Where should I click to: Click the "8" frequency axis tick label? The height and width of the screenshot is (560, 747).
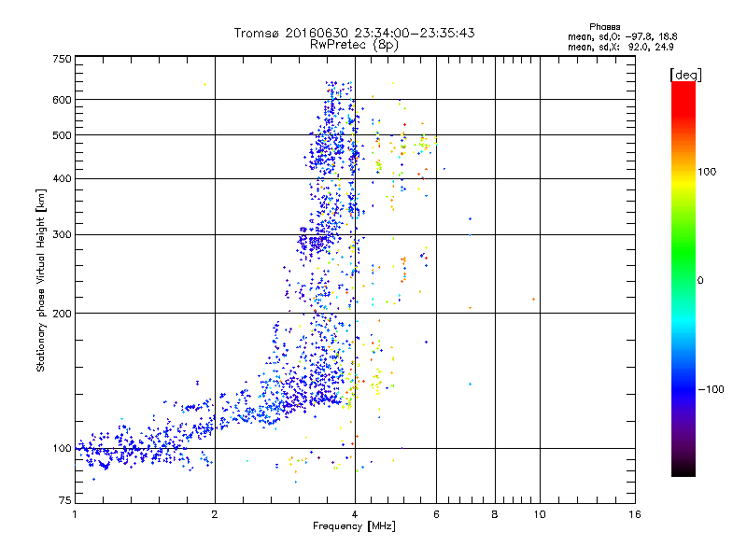pos(495,514)
